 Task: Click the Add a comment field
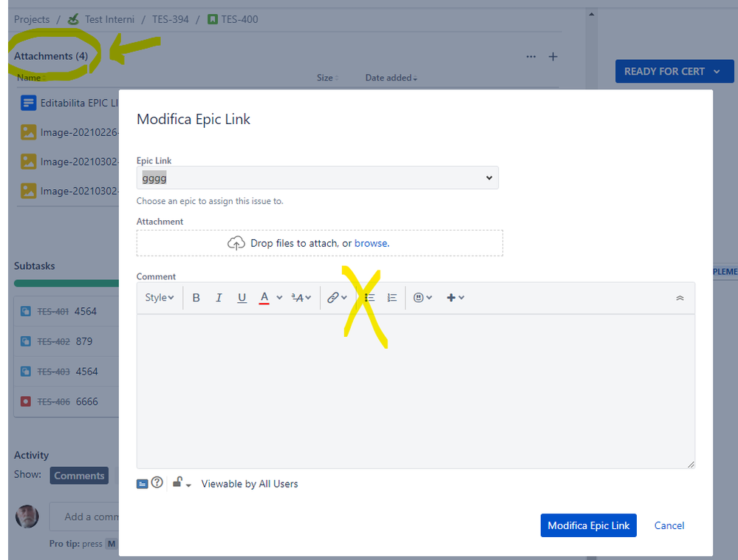[x=85, y=516]
